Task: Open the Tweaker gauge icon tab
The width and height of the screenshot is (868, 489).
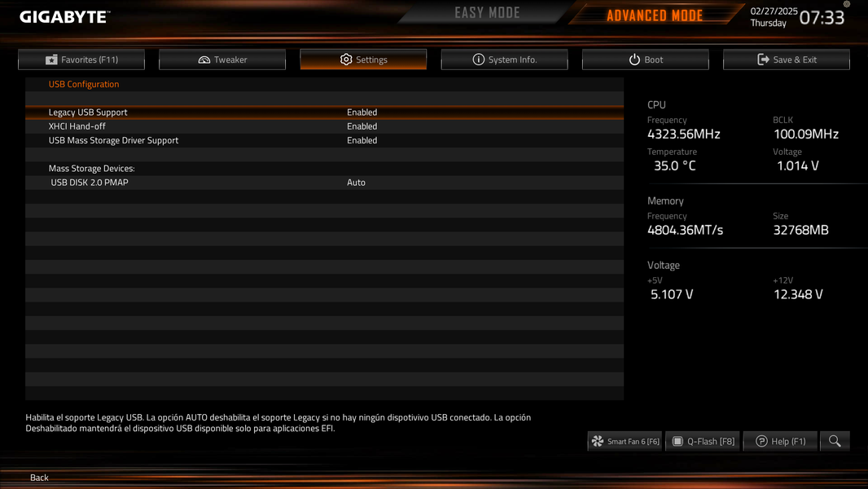Action: (x=222, y=59)
